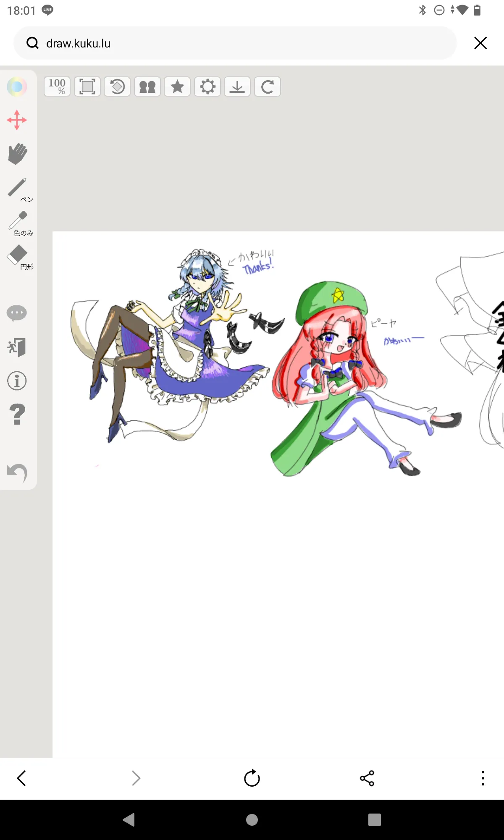Undo the last stroke
Viewport: 504px width, 840px height.
(x=17, y=473)
